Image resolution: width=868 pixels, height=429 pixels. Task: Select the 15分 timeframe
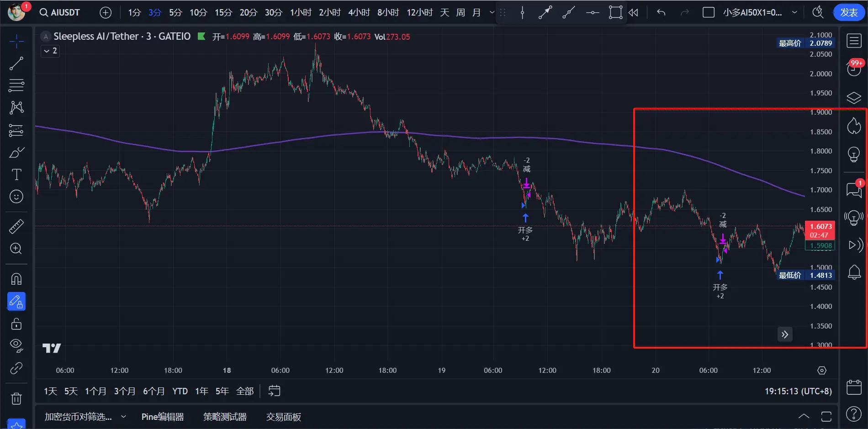coord(223,12)
